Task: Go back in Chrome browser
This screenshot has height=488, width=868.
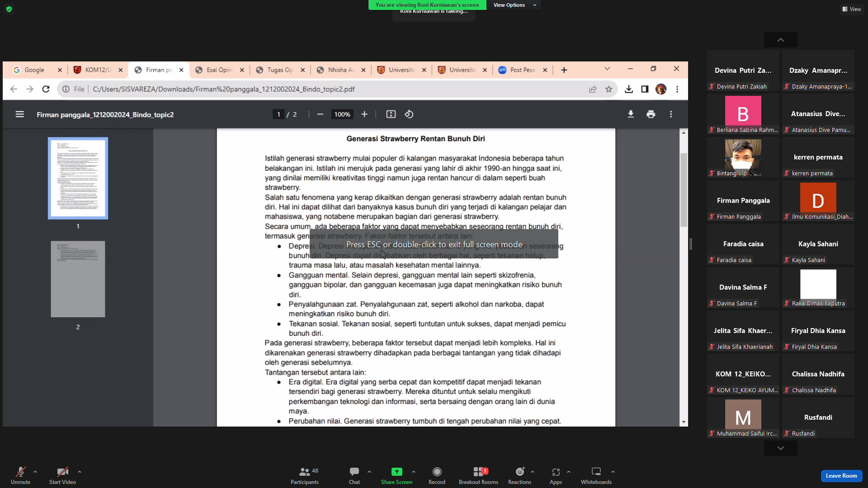Action: click(14, 89)
